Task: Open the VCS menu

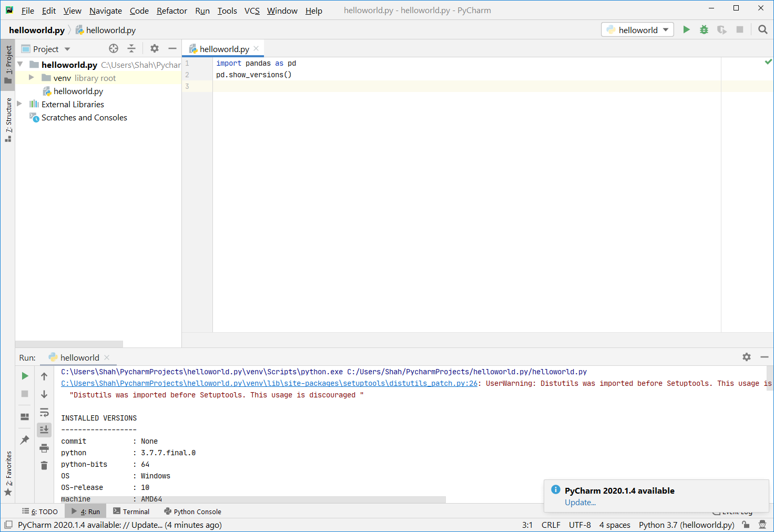Action: (252, 11)
